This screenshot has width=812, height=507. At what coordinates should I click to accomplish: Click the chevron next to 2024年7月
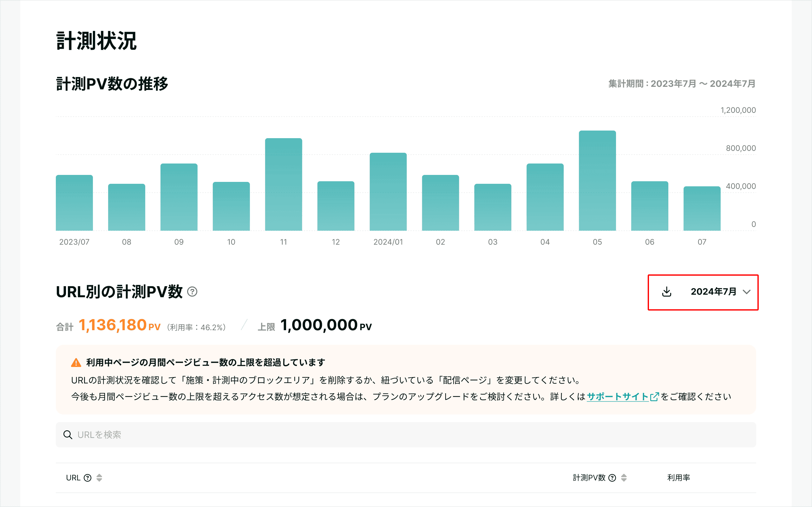(x=747, y=292)
